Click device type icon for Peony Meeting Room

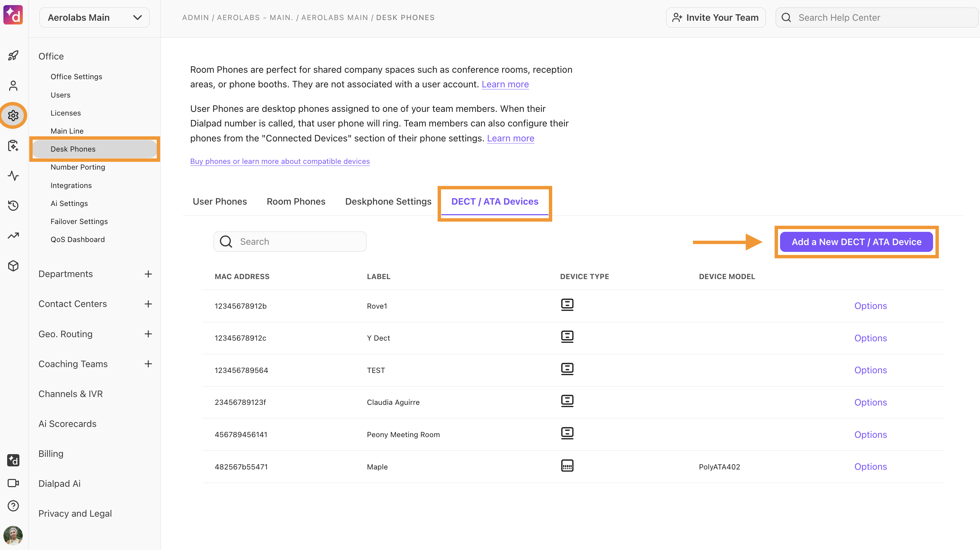pyautogui.click(x=567, y=433)
